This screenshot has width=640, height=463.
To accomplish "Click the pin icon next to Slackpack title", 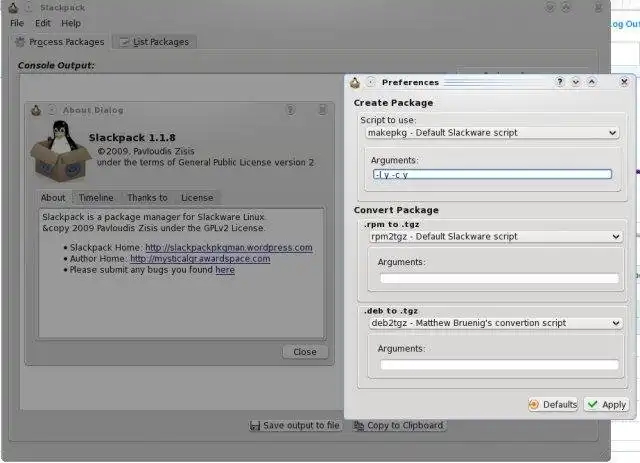I will [29, 7].
